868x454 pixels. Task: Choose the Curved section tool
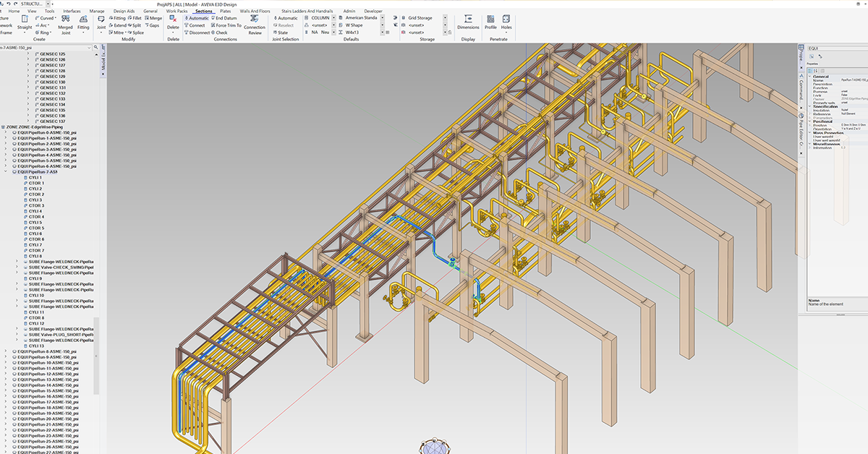click(x=45, y=18)
